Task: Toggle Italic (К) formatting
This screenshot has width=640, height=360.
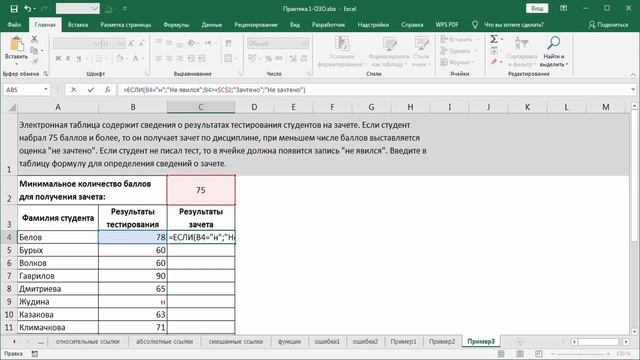Action: coord(68,59)
